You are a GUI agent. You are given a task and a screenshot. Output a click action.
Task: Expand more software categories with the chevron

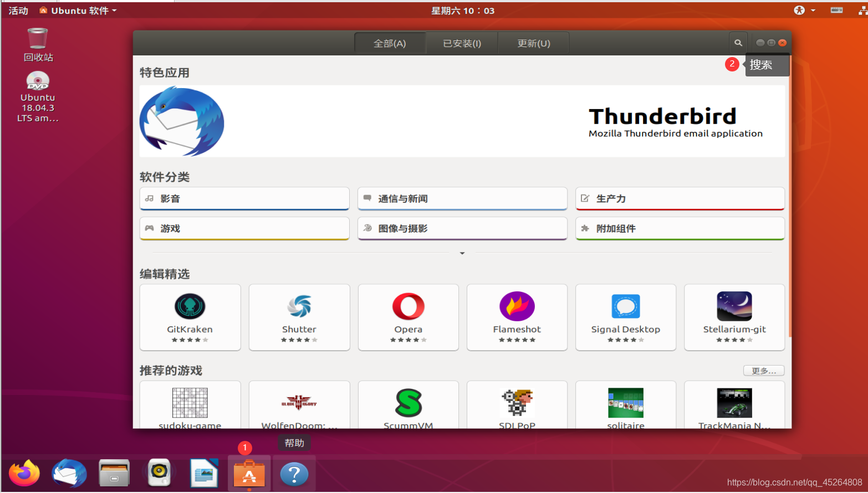pyautogui.click(x=462, y=253)
